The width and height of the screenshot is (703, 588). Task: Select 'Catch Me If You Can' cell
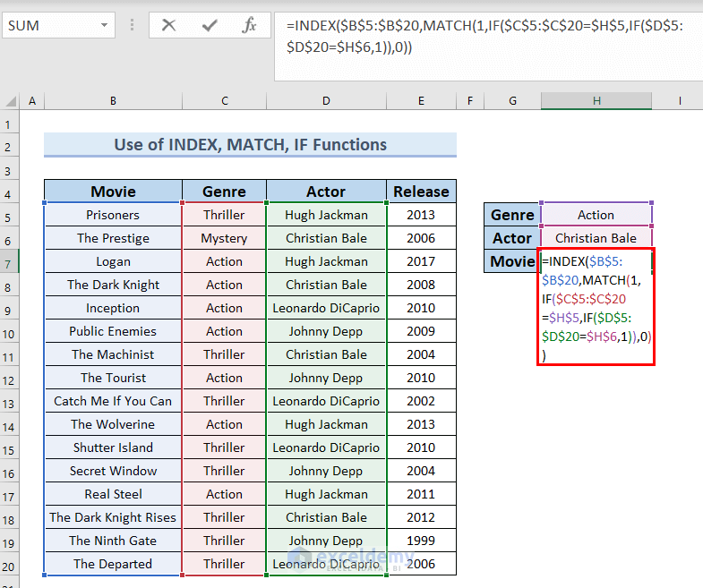point(113,401)
